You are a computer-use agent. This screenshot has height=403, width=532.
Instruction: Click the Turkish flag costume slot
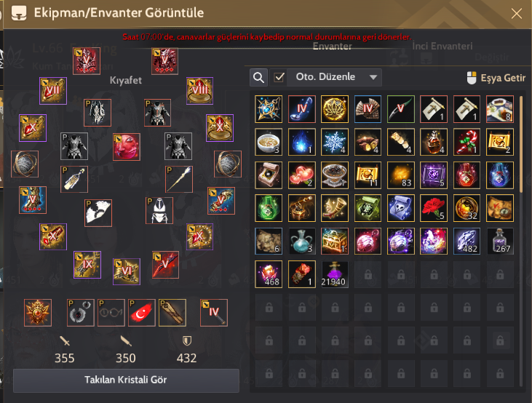click(x=142, y=312)
